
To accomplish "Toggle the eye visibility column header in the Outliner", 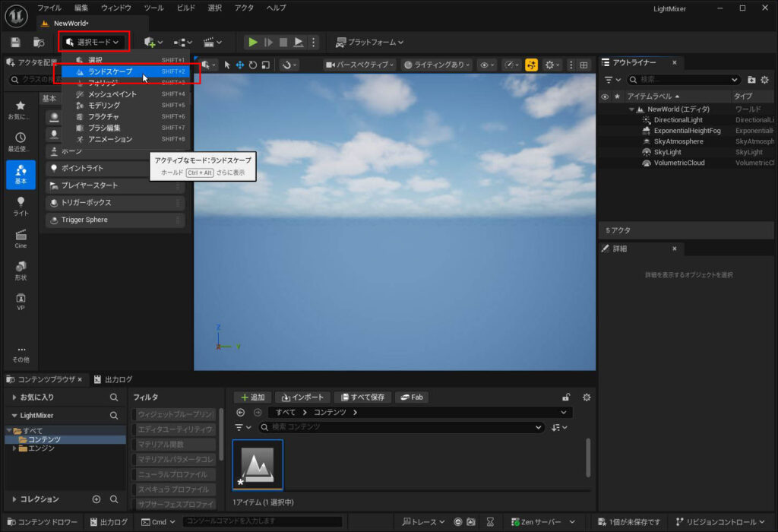I will [605, 97].
